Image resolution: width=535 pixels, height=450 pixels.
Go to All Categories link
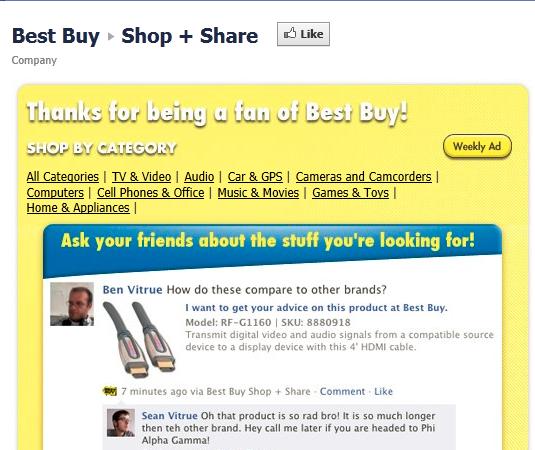(63, 177)
